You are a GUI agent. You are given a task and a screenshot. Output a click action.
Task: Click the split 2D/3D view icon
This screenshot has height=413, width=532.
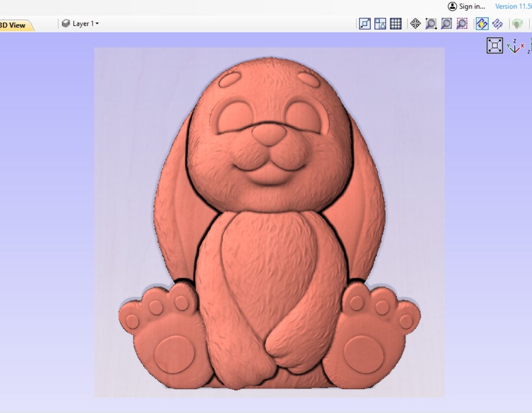click(380, 23)
